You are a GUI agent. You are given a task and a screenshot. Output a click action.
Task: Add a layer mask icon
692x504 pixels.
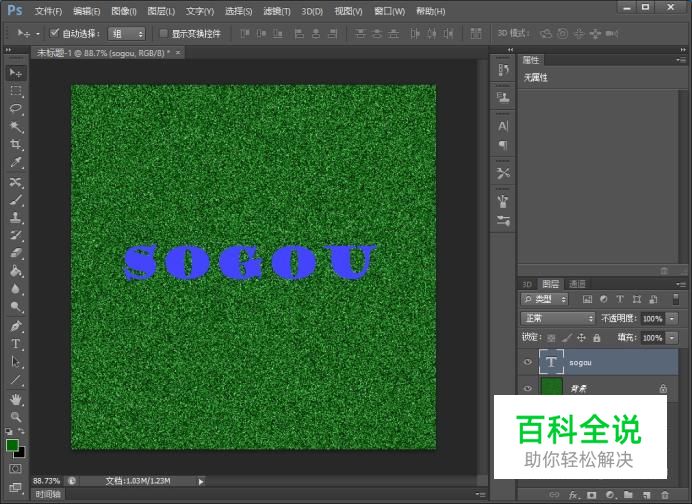click(x=591, y=495)
